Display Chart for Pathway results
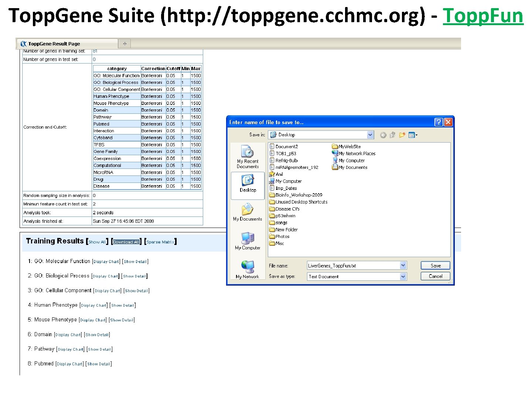The width and height of the screenshot is (532, 399). click(x=71, y=349)
